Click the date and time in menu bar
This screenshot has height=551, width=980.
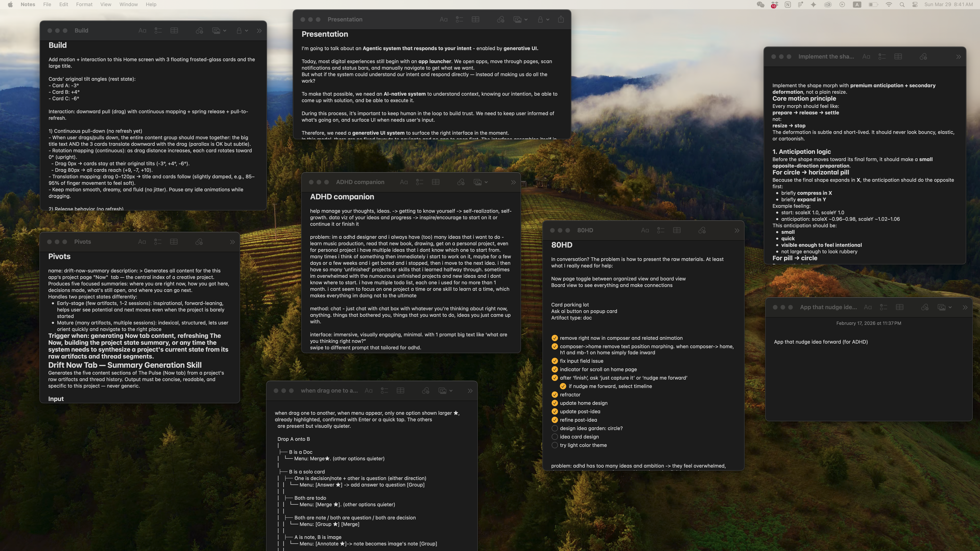click(948, 5)
